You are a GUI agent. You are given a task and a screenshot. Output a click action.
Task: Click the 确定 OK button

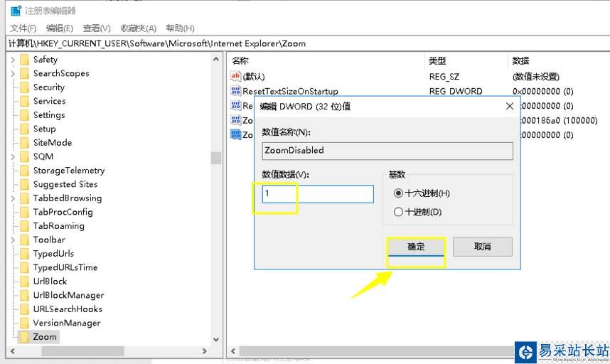pos(416,247)
